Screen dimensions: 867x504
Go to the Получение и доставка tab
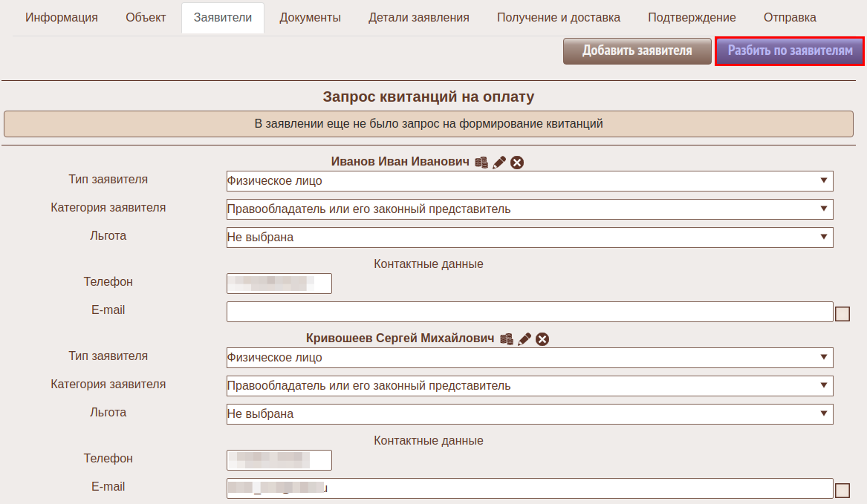point(559,18)
